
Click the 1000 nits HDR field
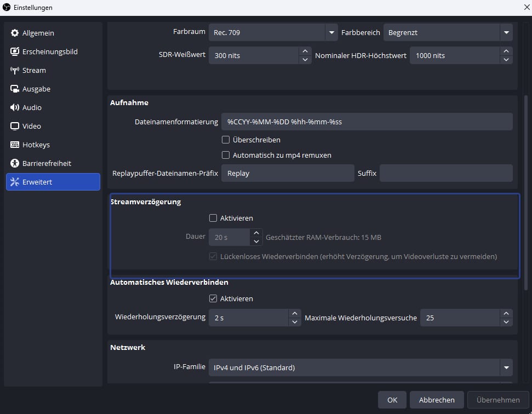[455, 56]
